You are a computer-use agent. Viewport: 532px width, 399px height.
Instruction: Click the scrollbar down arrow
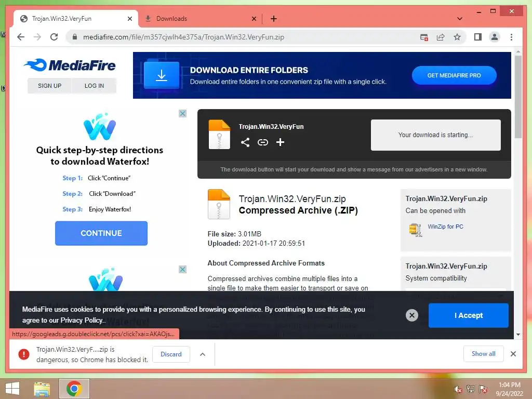pos(518,335)
